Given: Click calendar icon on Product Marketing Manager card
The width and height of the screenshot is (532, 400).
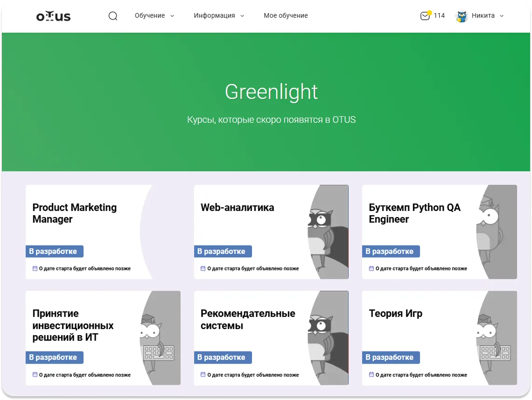Looking at the screenshot, I should (x=35, y=268).
